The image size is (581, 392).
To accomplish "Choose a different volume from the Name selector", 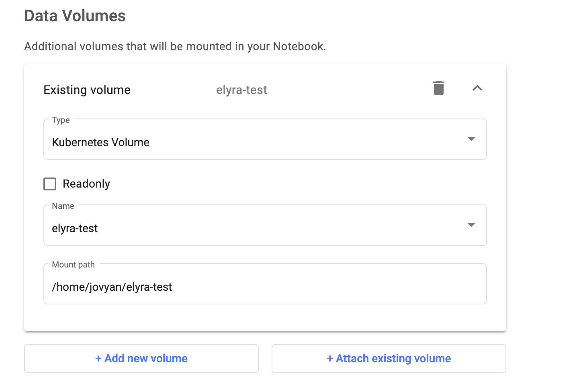I will (x=471, y=225).
